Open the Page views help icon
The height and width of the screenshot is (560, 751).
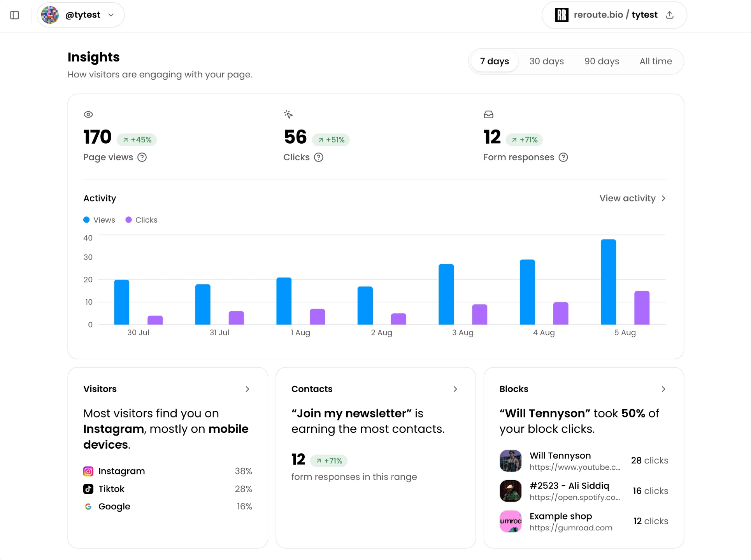click(x=142, y=157)
